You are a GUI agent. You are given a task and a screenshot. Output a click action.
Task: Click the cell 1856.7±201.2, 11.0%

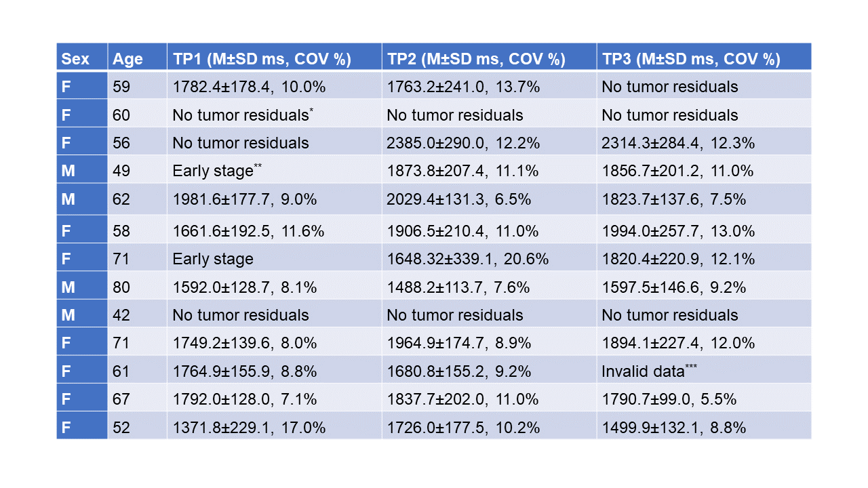[x=678, y=171]
